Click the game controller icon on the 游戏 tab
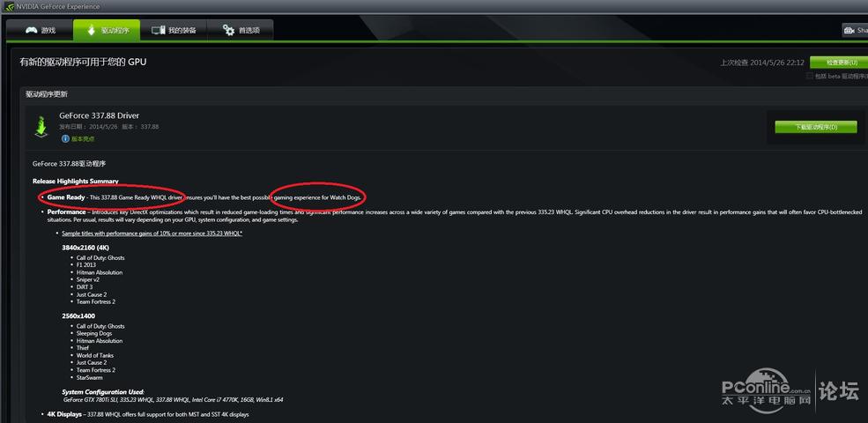868x423 pixels. pyautogui.click(x=32, y=30)
